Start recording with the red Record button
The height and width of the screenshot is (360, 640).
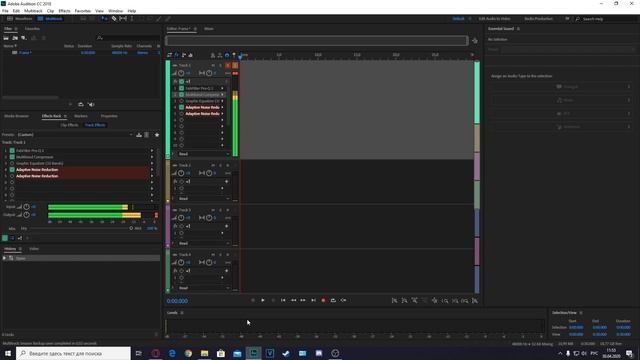tap(323, 300)
